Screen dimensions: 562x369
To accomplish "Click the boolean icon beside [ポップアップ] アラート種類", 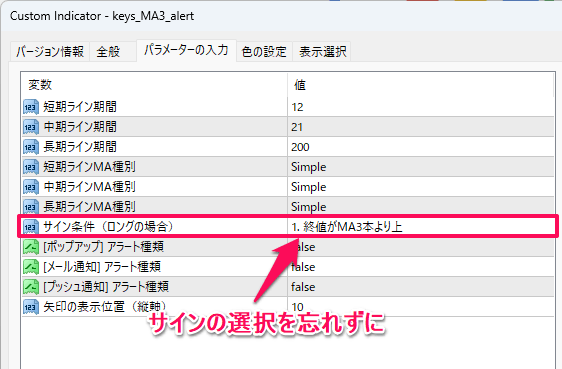I will (31, 247).
